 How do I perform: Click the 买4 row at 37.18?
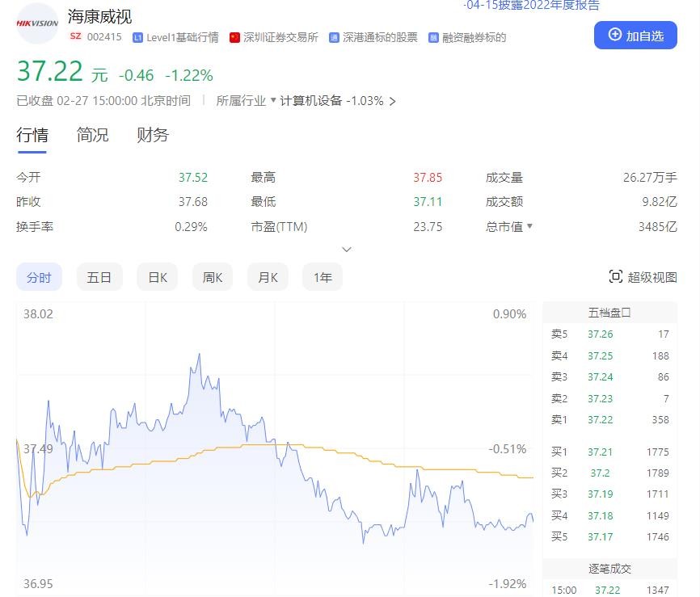609,515
